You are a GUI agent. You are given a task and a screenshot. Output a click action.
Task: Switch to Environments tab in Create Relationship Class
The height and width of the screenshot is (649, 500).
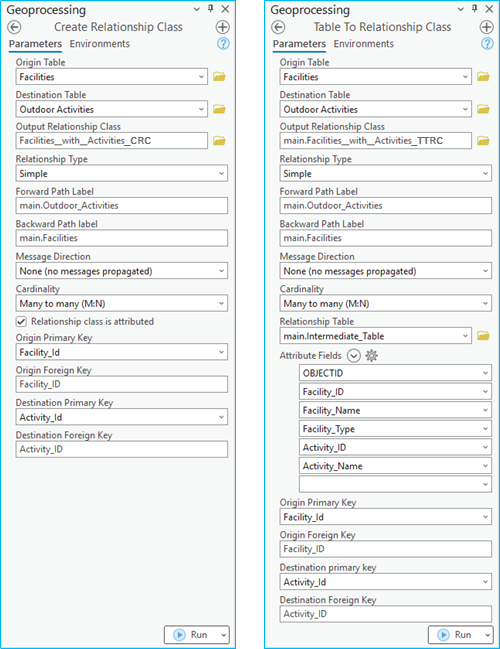99,44
